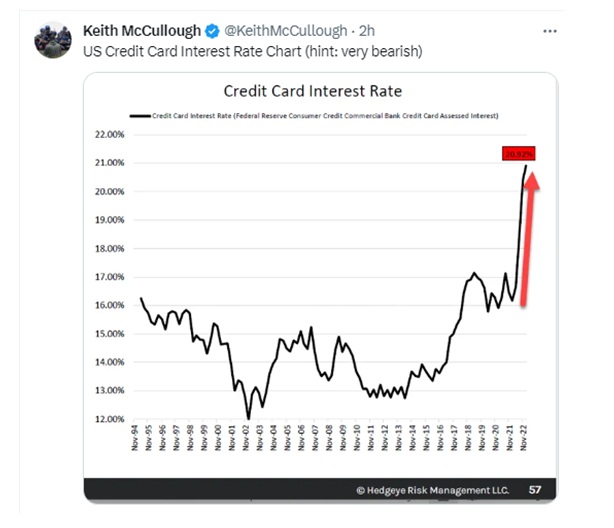Open the tweet's three-dot more menu

549,31
